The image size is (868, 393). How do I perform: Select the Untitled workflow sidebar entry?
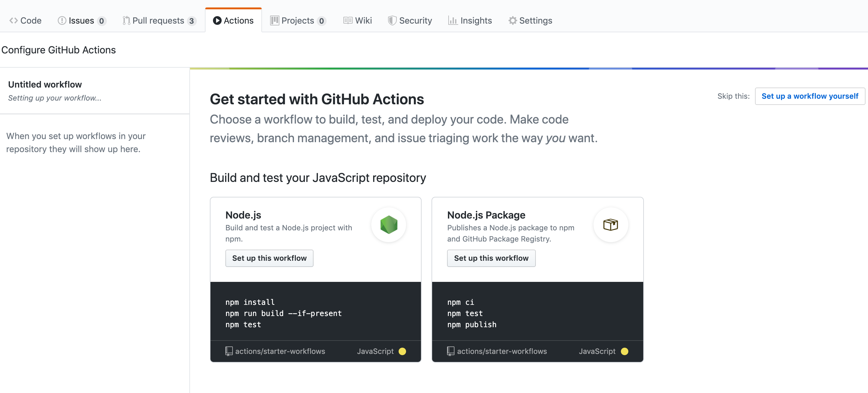tap(45, 84)
